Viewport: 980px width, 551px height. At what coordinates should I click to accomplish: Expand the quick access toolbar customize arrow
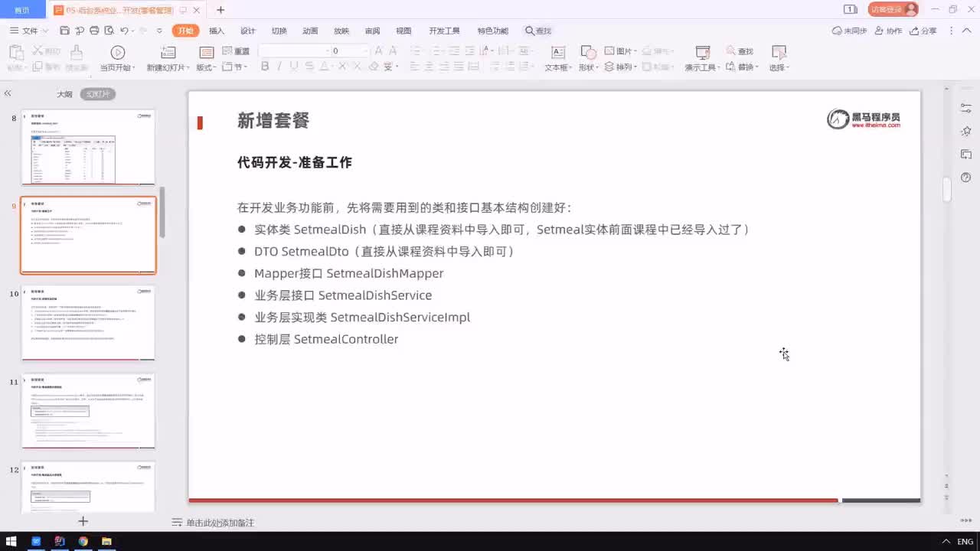(x=159, y=31)
